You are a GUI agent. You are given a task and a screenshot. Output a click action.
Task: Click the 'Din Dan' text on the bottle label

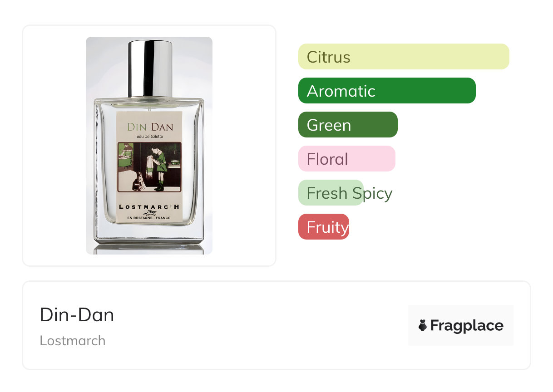point(150,127)
